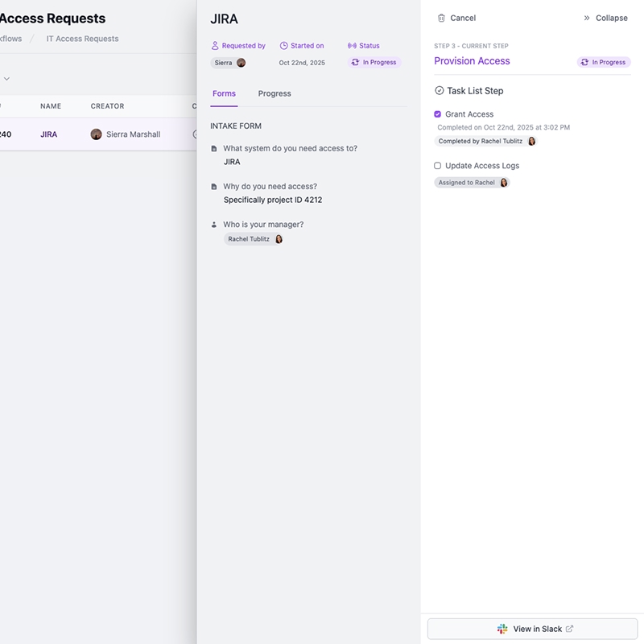Click the trash icon beside Cancel
644x644 pixels.
441,18
